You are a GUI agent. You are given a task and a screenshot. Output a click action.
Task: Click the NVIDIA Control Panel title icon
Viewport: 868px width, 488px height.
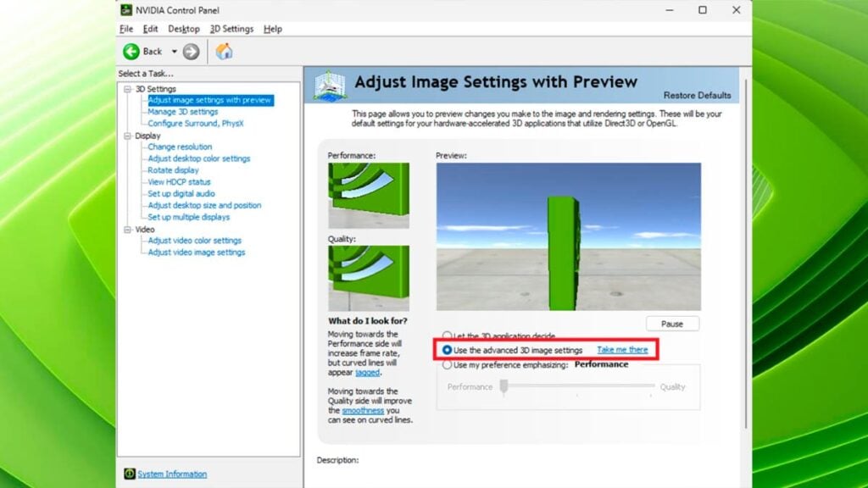coord(125,10)
